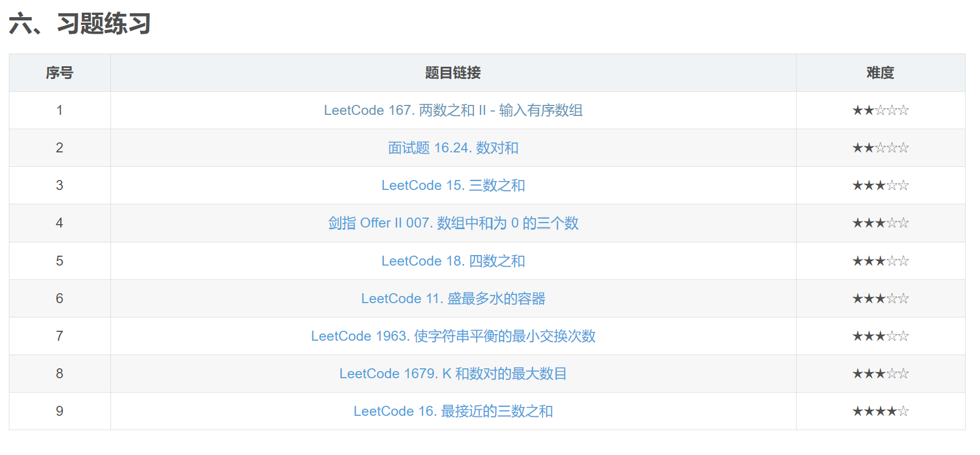
Task: Click the 六、习题练习 section heading
Action: [x=80, y=24]
